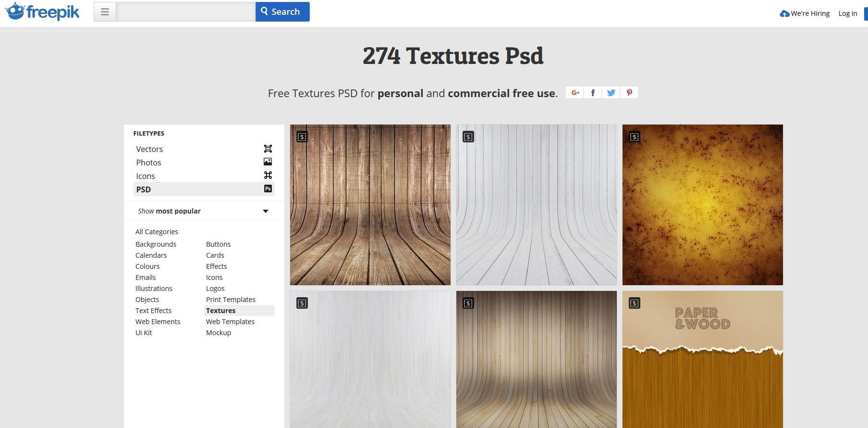
Task: Open the pale white wood floor thumbnail
Action: 370,360
